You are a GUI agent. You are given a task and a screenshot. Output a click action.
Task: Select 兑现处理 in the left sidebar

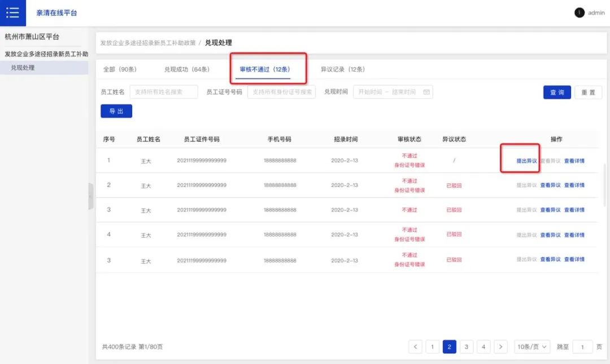(x=23, y=68)
